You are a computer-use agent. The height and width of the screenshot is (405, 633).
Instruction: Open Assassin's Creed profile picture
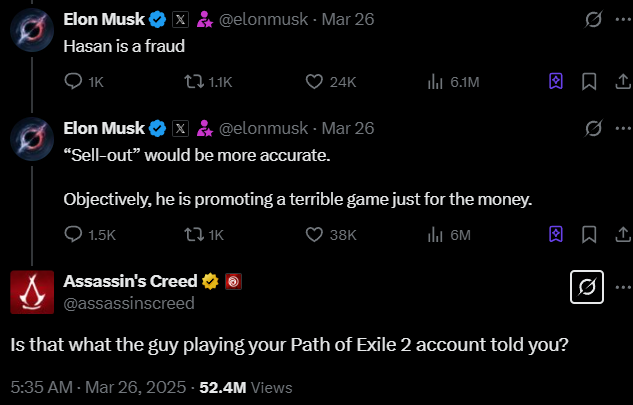[32, 291]
